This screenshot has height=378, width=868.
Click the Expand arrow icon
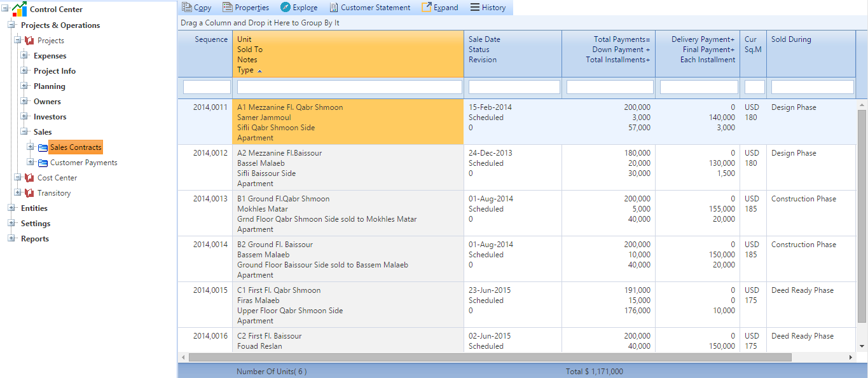tap(427, 8)
